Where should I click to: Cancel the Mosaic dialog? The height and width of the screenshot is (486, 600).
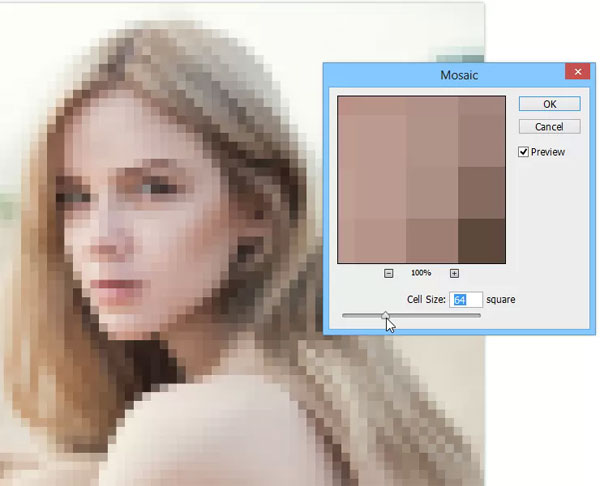549,127
